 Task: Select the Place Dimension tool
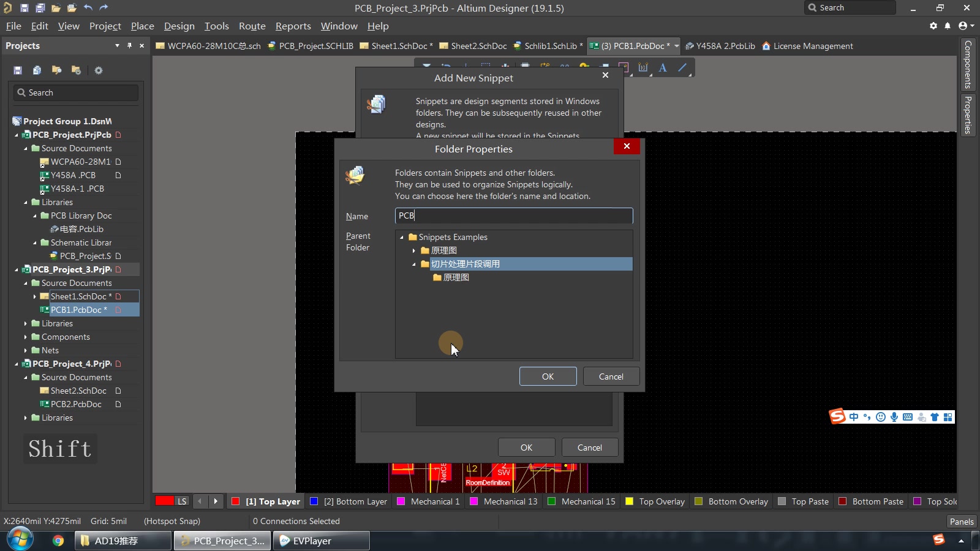click(643, 68)
